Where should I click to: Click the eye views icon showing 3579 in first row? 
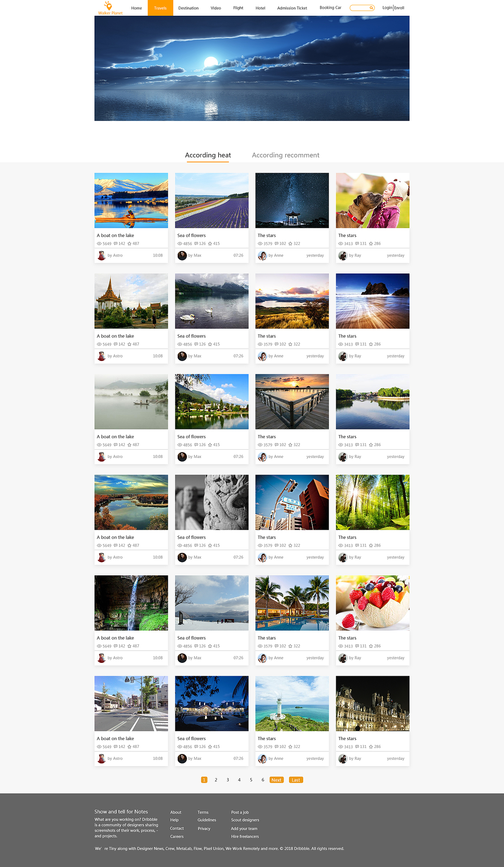pos(260,244)
